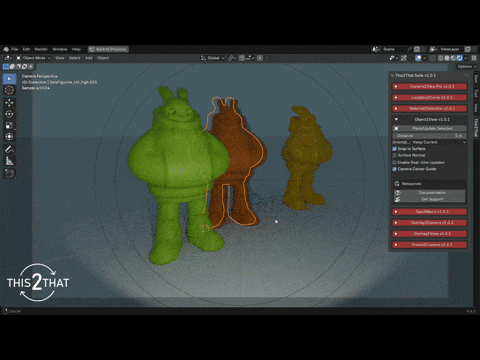Enable Surface Normal checkbox
Image resolution: width=480 pixels, height=360 pixels.
click(x=394, y=155)
